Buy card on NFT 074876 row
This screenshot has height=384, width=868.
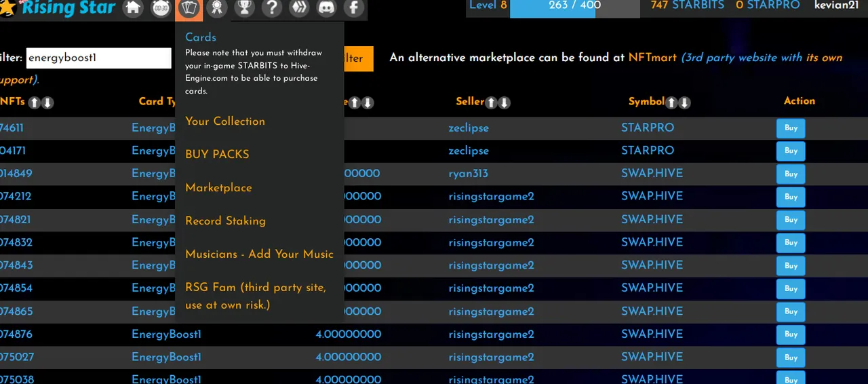(791, 334)
